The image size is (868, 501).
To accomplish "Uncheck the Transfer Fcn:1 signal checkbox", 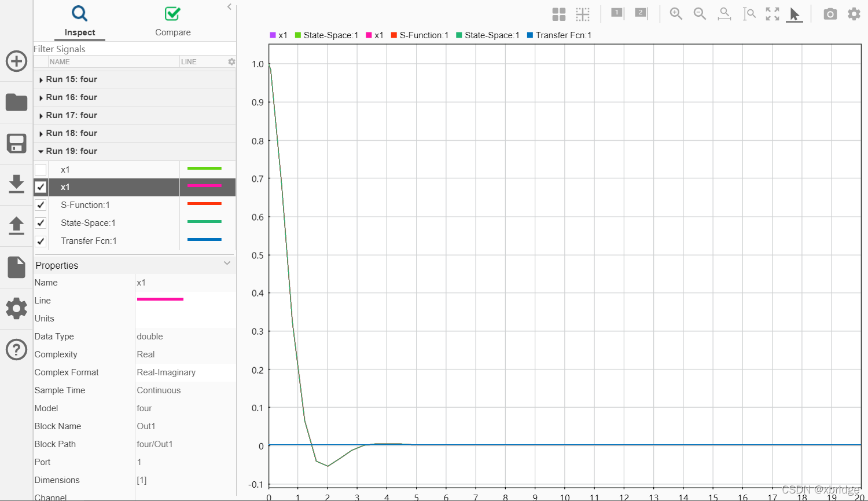I will coord(41,241).
